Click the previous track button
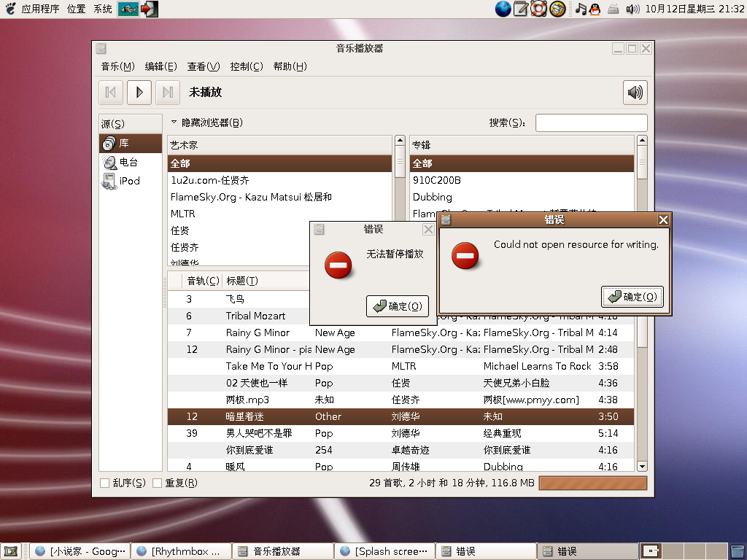 tap(111, 93)
